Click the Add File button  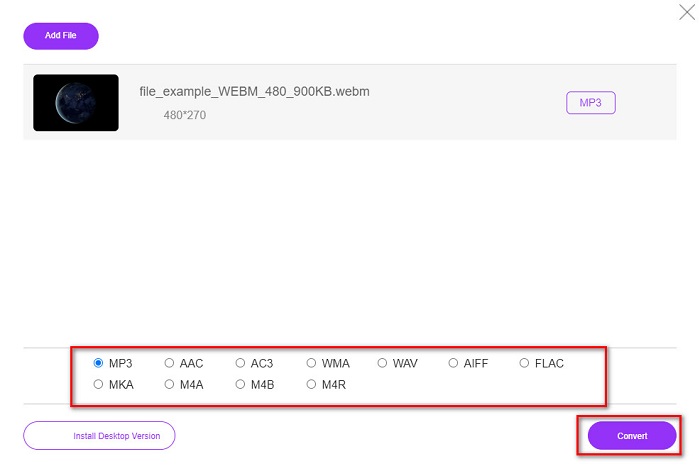pos(61,36)
